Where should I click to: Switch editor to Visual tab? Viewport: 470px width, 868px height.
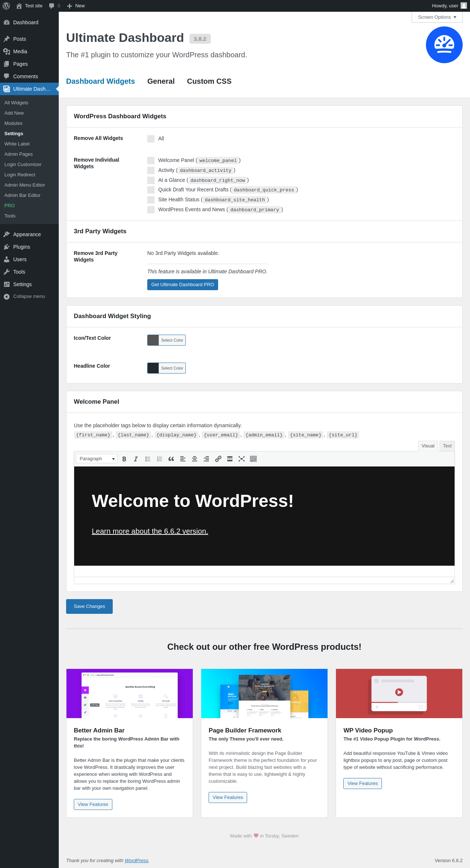point(428,446)
